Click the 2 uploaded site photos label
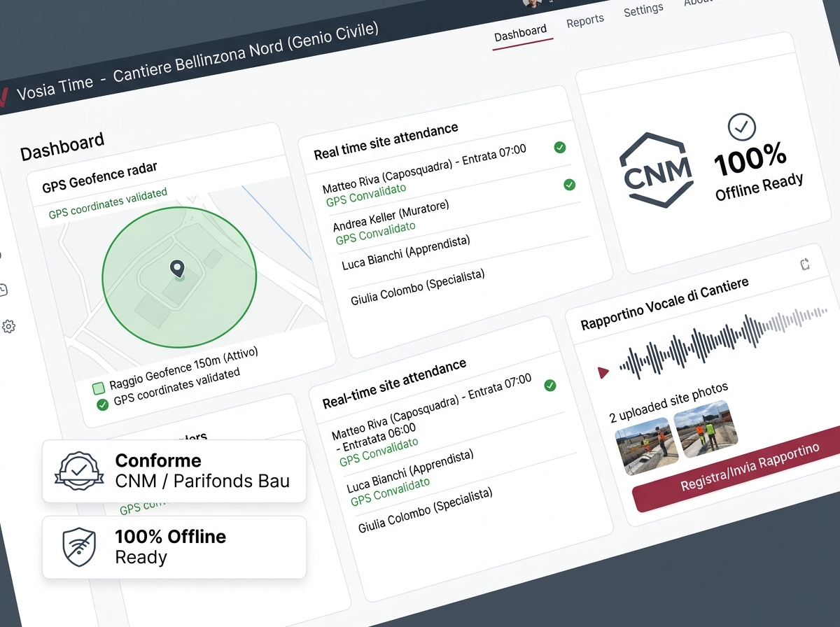840x627 pixels. [668, 402]
